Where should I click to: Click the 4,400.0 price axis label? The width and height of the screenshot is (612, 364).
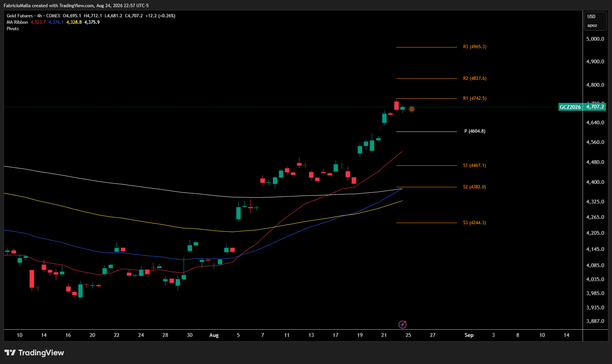coord(595,182)
